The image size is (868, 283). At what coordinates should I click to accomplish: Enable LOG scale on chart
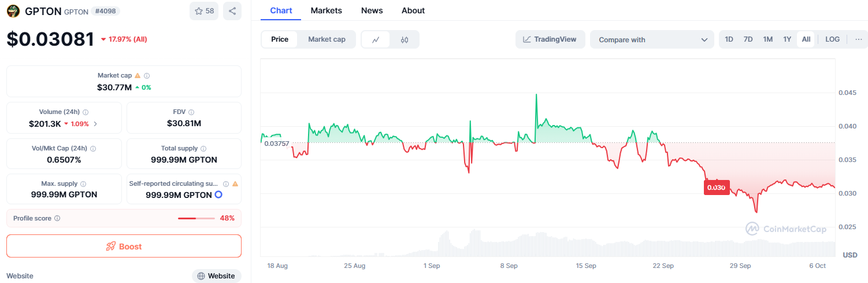coord(832,39)
